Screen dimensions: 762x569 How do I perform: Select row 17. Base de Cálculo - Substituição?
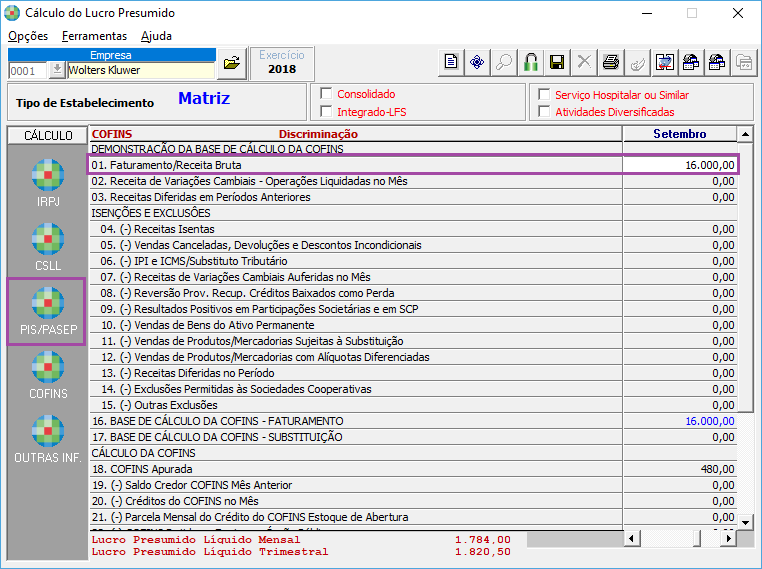(x=356, y=437)
